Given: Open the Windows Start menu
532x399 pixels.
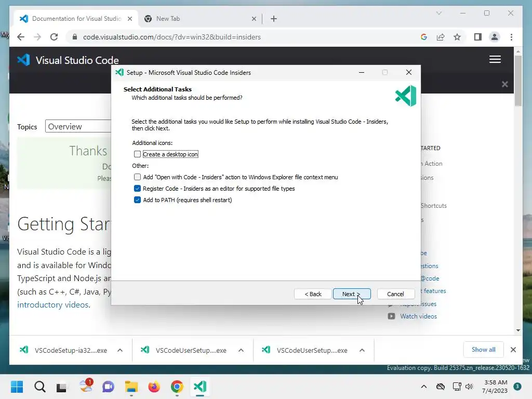Looking at the screenshot, I should pos(17,387).
